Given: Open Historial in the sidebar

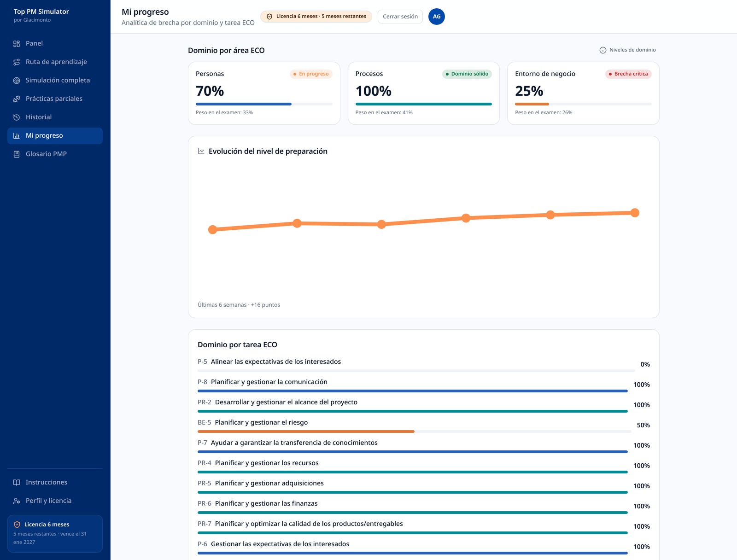Looking at the screenshot, I should coord(55,117).
